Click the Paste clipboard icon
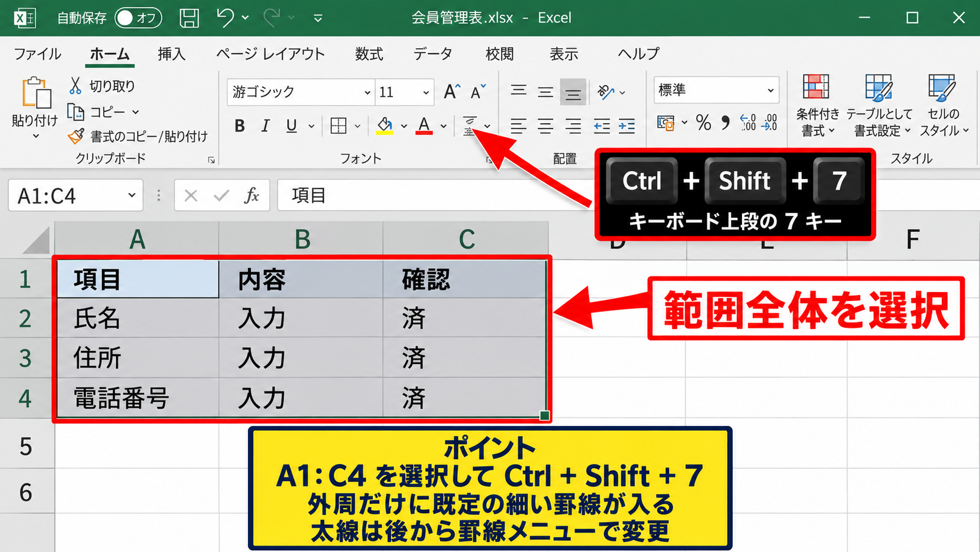 tap(36, 93)
